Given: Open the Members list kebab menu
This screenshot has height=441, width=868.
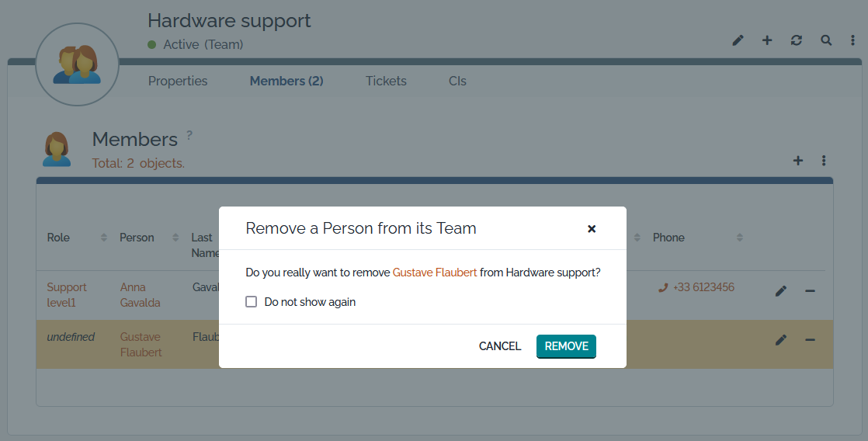Looking at the screenshot, I should coord(824,161).
